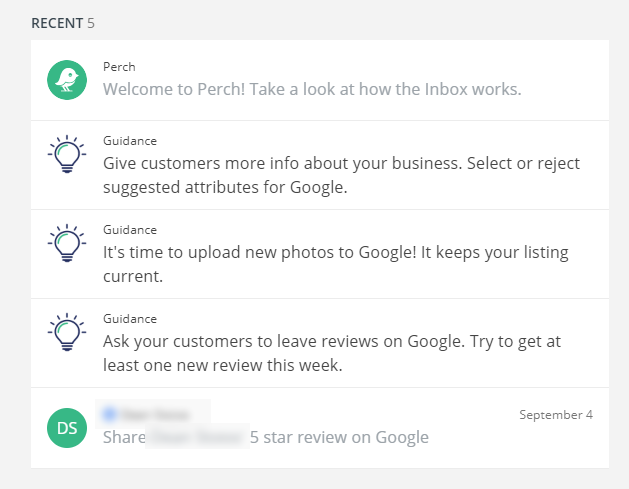This screenshot has width=629, height=489.
Task: Click Guidance label above upload photos message
Action: tap(130, 230)
